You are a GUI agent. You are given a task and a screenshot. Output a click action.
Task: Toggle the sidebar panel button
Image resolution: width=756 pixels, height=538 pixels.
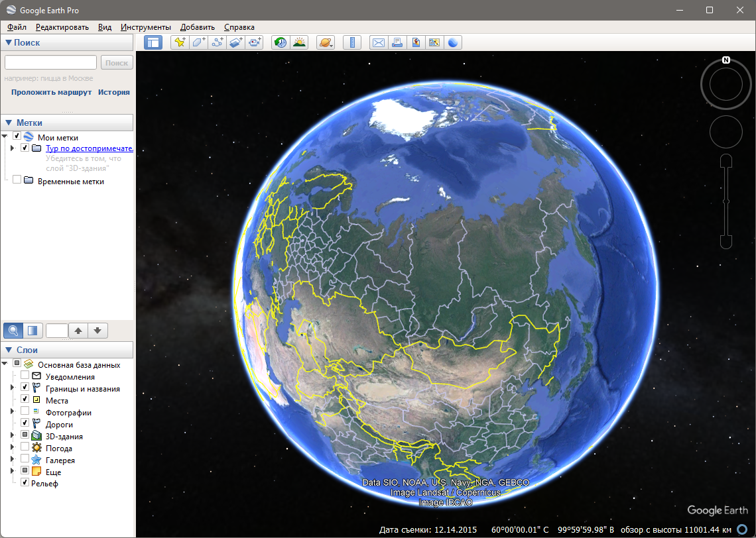point(153,42)
